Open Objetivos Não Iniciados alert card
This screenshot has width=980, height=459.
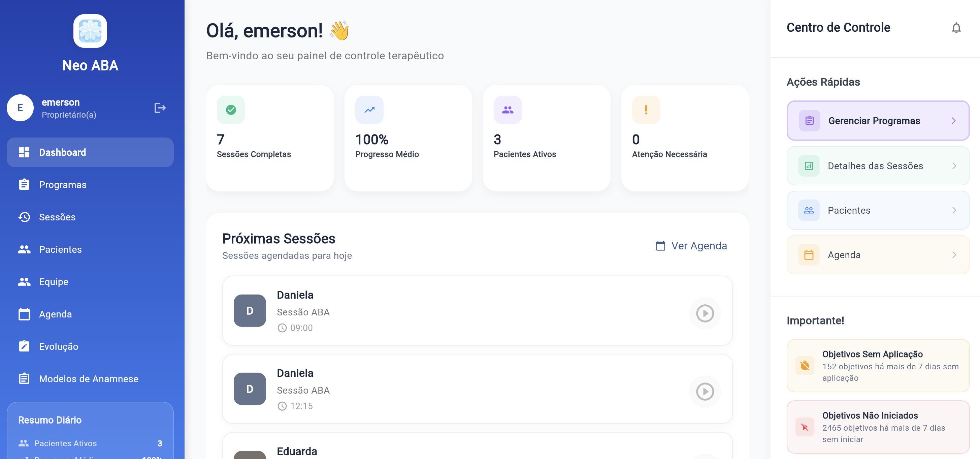pos(877,427)
